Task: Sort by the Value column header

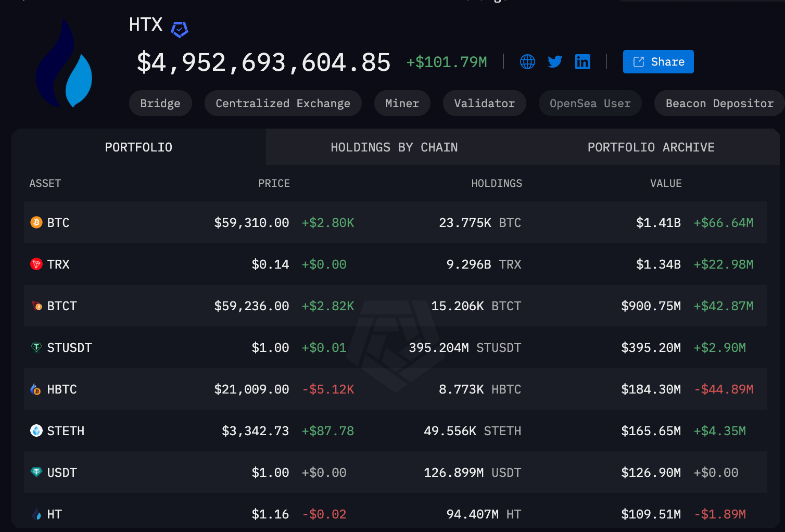Action: (666, 183)
